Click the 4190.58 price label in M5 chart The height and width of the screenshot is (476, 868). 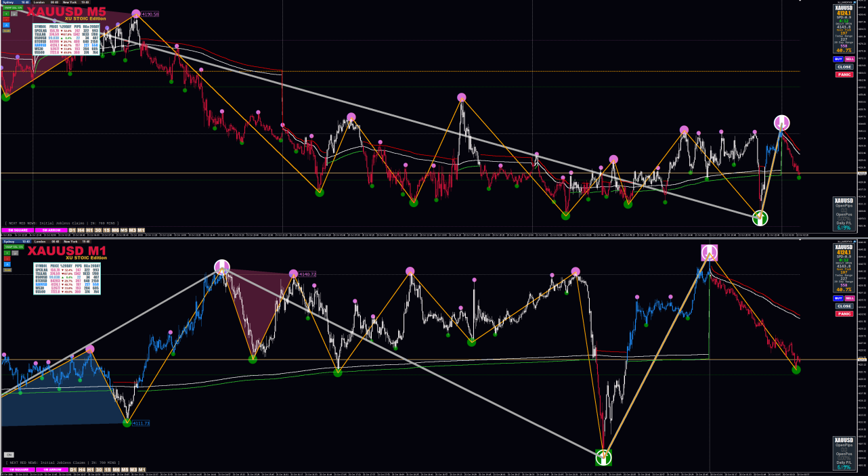coord(150,14)
